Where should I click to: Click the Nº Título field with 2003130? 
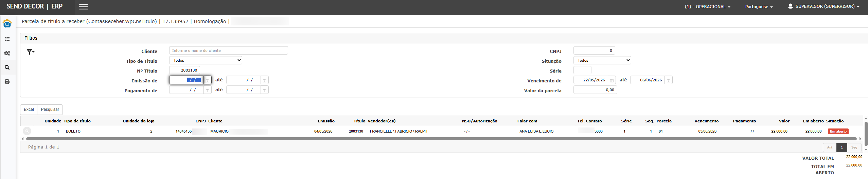(x=184, y=70)
